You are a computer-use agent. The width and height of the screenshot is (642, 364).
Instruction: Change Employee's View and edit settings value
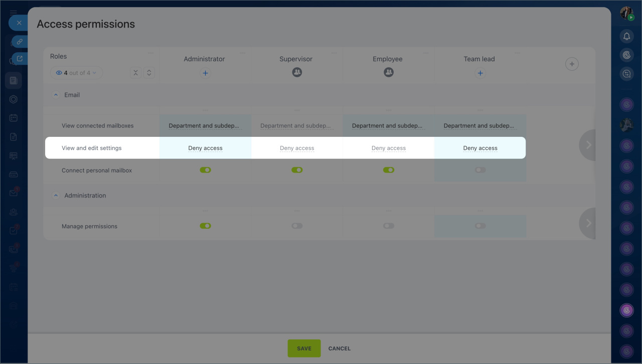pos(389,148)
